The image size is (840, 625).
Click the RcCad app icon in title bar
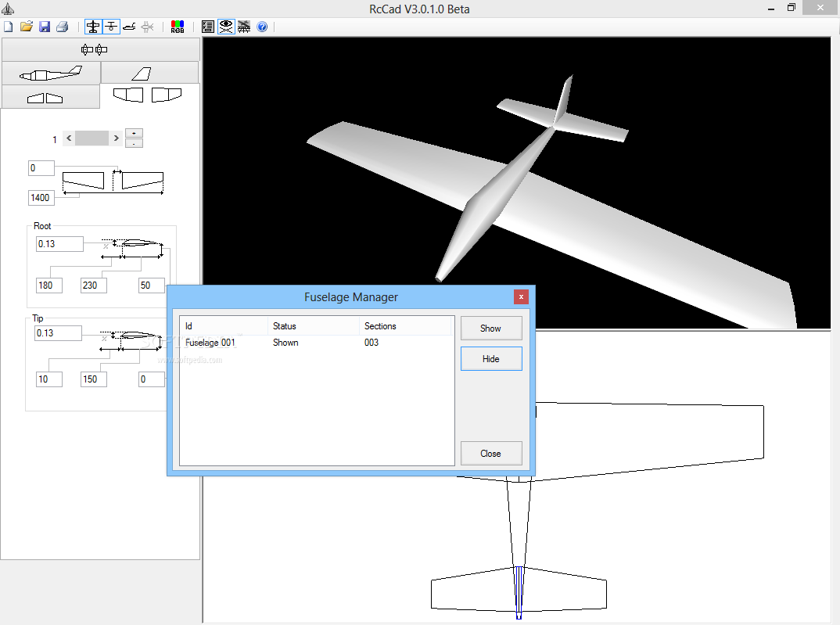[x=8, y=9]
